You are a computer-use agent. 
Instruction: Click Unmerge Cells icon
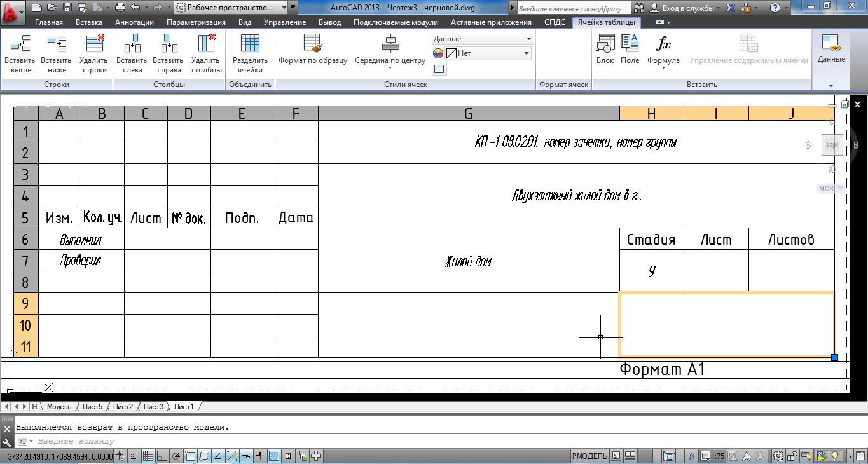[251, 44]
